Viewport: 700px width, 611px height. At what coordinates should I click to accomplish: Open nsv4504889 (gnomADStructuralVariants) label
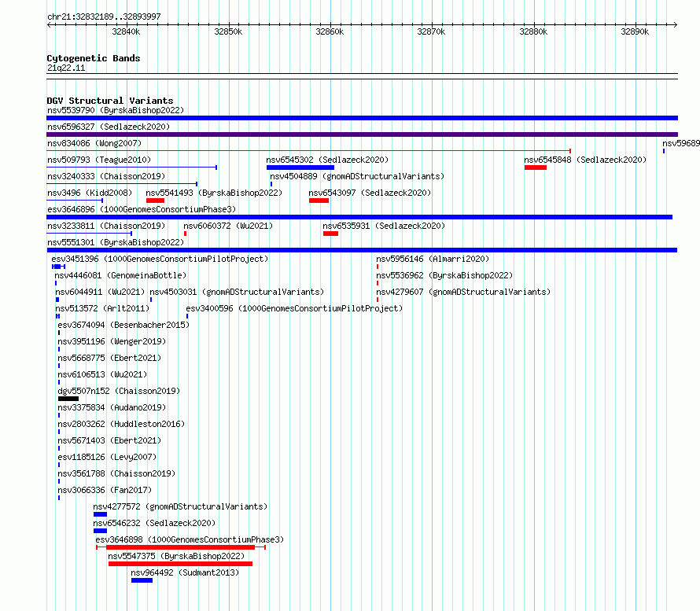pyautogui.click(x=357, y=176)
